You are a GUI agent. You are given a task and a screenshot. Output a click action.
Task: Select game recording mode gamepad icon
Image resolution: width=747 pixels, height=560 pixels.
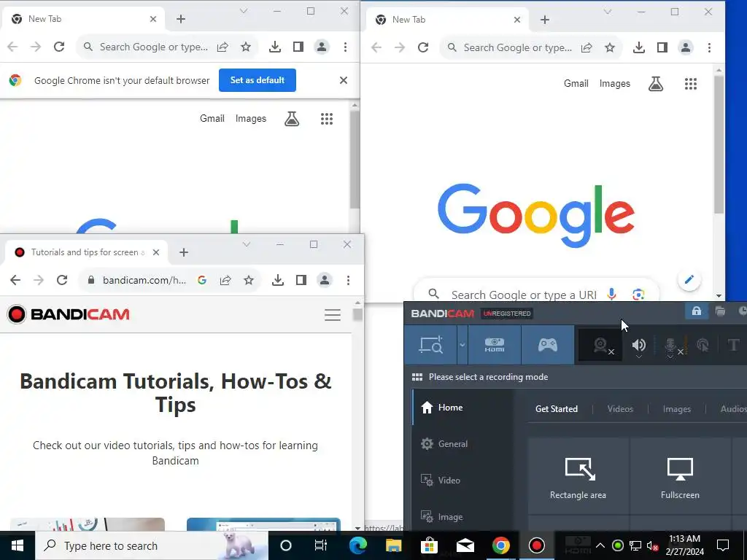[x=548, y=345]
